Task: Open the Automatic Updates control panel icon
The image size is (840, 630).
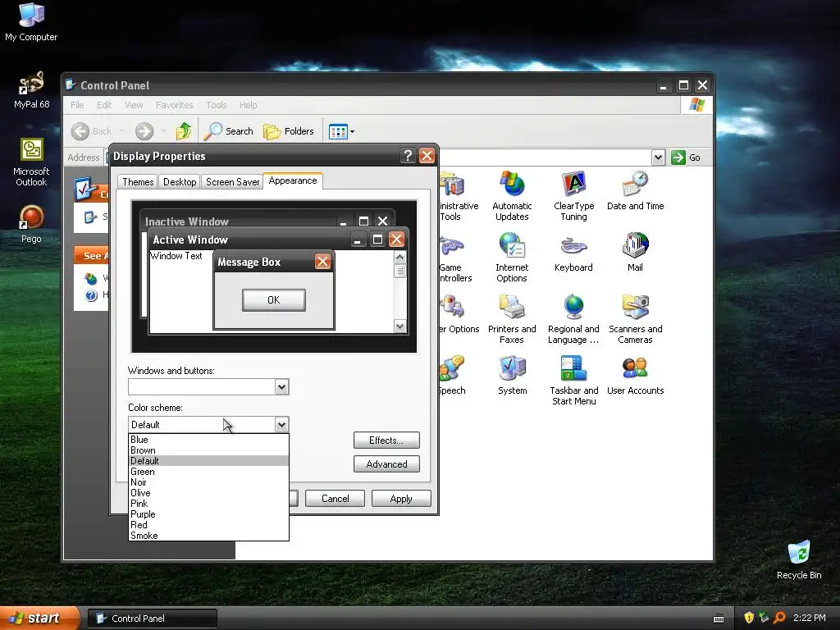Action: 512,195
